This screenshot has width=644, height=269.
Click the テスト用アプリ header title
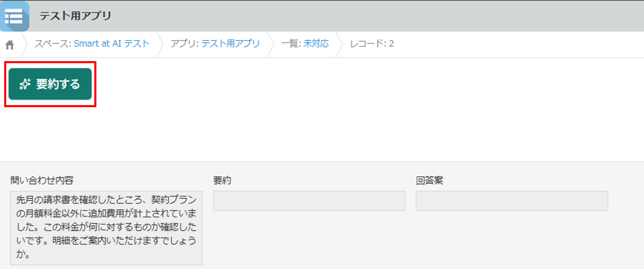[75, 16]
